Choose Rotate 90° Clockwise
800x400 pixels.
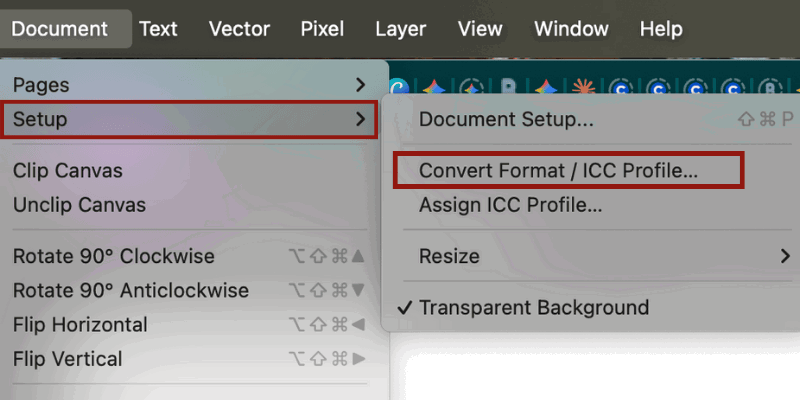click(x=114, y=256)
